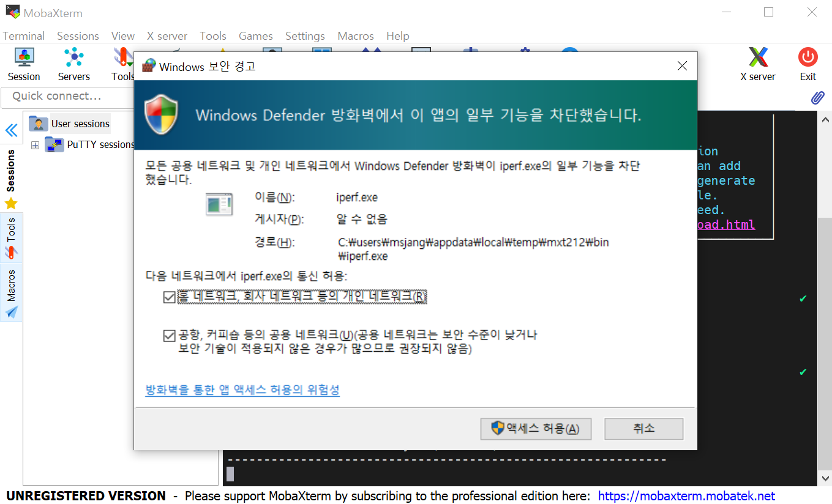Screen dimensions: 832x504
Task: Toggle the public networks (공항, 커피숍) checkbox
Action: coord(169,335)
